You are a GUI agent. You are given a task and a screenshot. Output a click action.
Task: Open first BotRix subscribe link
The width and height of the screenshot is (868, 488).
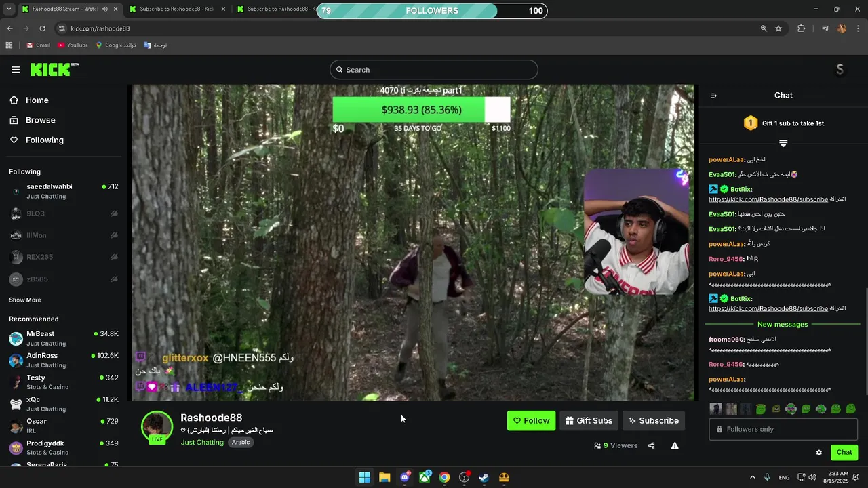768,199
